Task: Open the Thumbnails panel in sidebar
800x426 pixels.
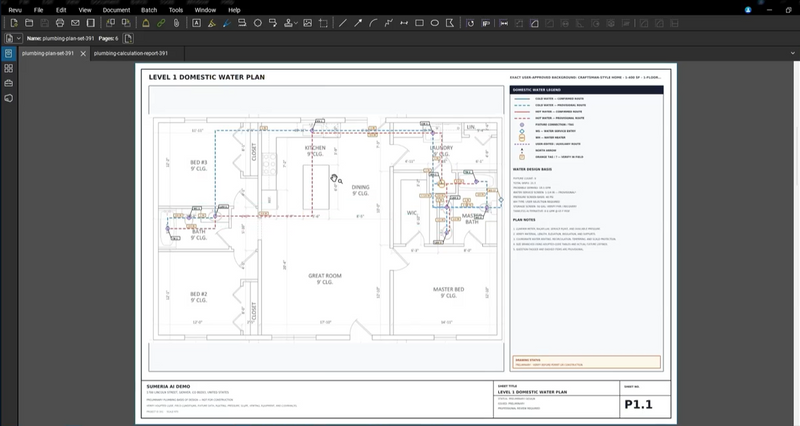Action: (x=8, y=68)
